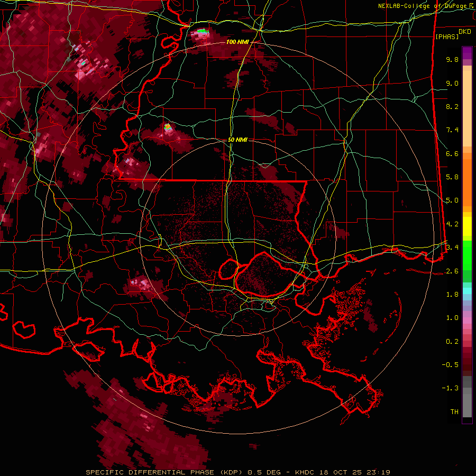Click the -1.3 value on color scale
This screenshot has height=476, width=476.
click(450, 388)
